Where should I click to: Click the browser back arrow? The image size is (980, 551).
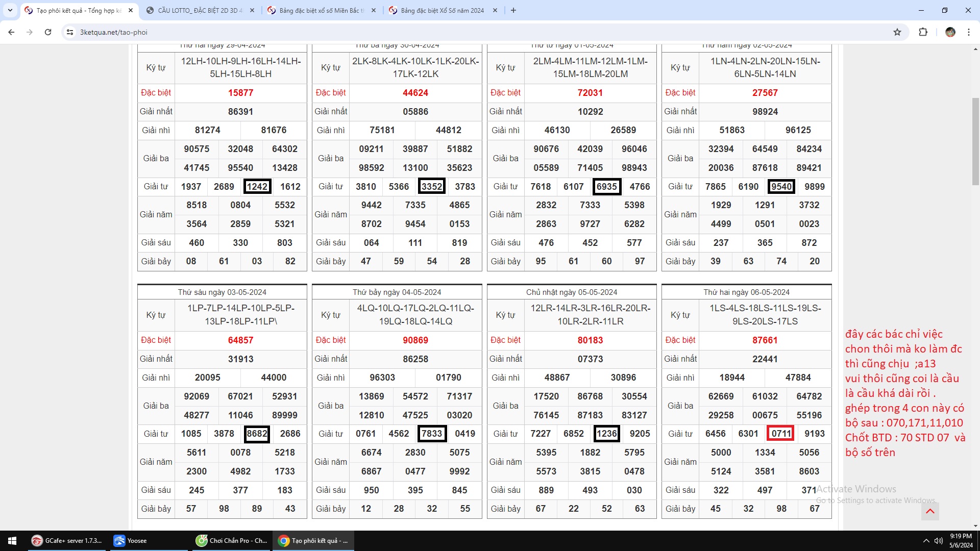pyautogui.click(x=11, y=32)
